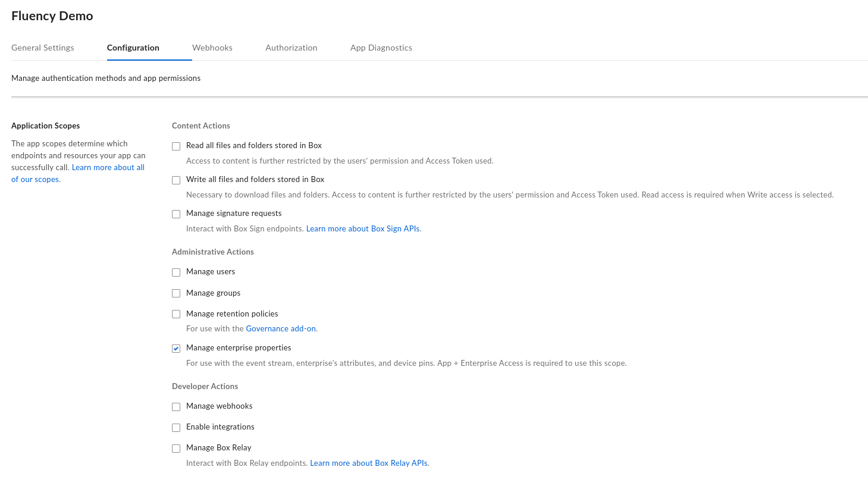Check Read all files and folders checkbox
This screenshot has height=492, width=868.
click(x=176, y=146)
